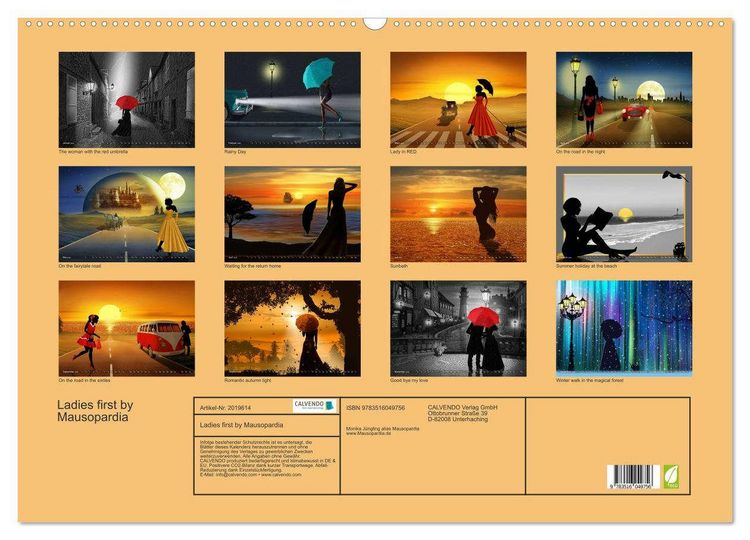Click 'Ottobrunner Straße 39' address line
The width and height of the screenshot is (750, 540).
point(458,413)
